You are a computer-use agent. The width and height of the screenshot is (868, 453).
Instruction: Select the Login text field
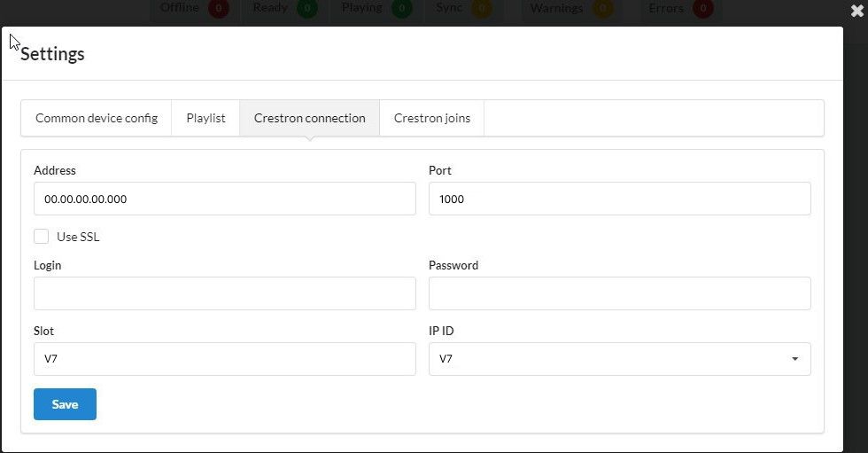(225, 293)
